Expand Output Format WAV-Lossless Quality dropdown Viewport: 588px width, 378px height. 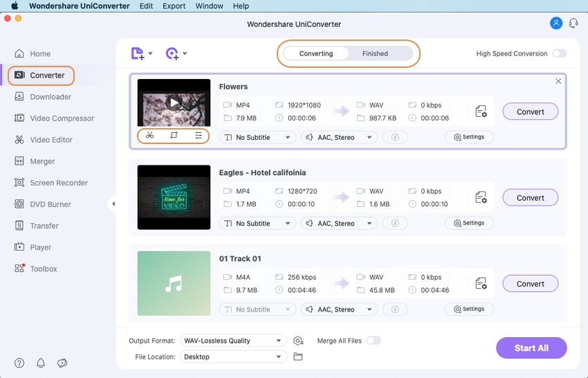pos(233,341)
